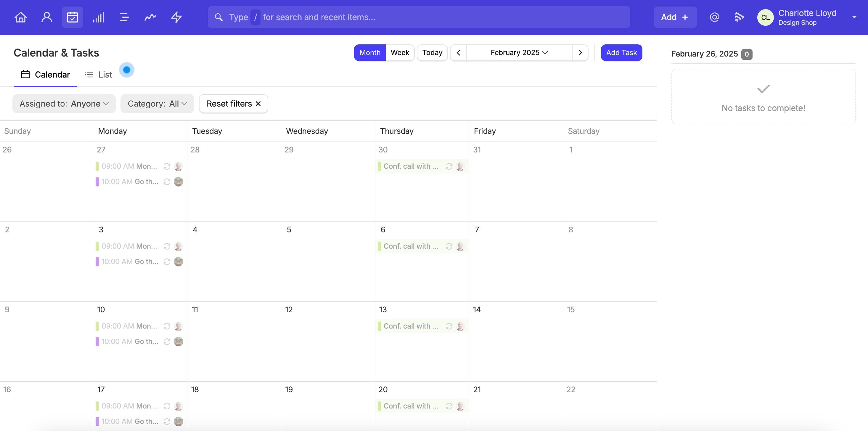Open the lightning bolt automations icon
This screenshot has height=431, width=868.
176,17
